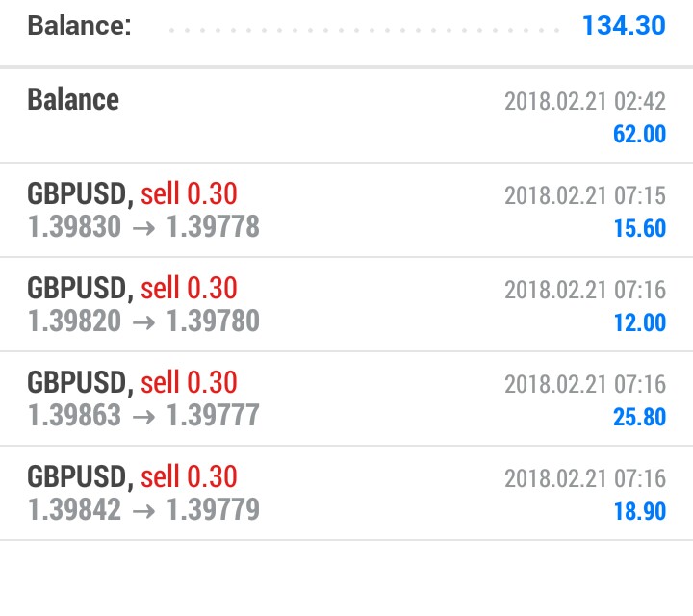Tap the 15.60 profit value

(x=639, y=228)
